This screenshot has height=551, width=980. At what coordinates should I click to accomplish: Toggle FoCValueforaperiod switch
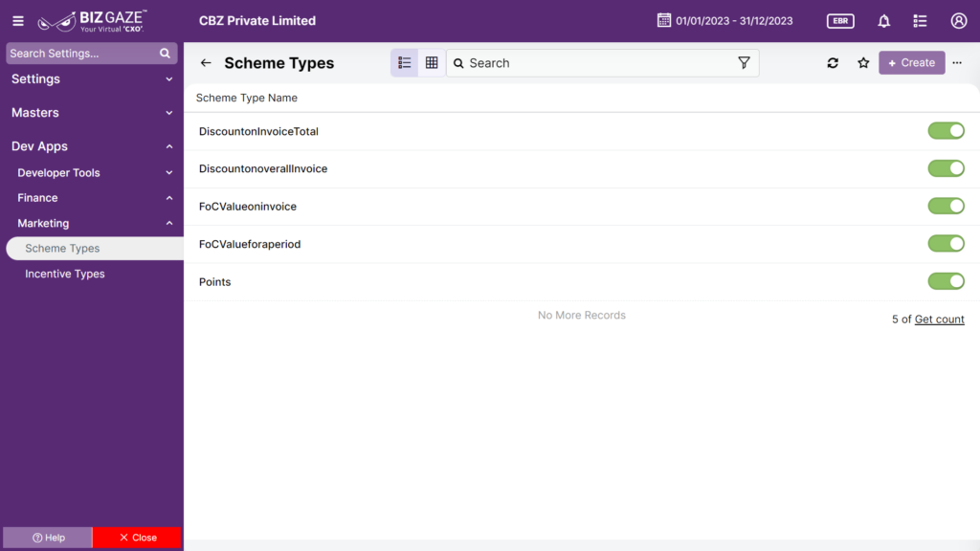[x=947, y=243]
